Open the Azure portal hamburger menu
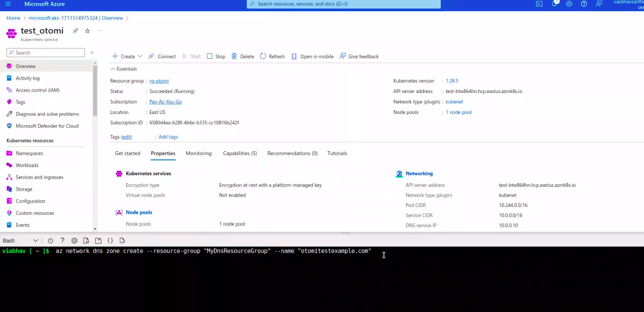The height and width of the screenshot is (312, 644). pos(8,4)
